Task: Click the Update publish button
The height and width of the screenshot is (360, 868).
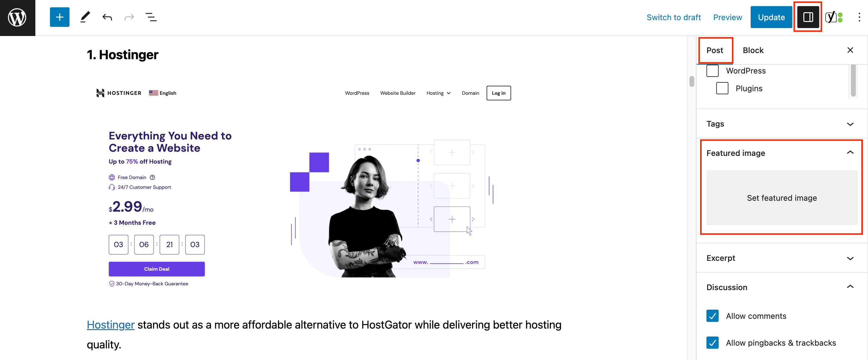Action: [771, 16]
